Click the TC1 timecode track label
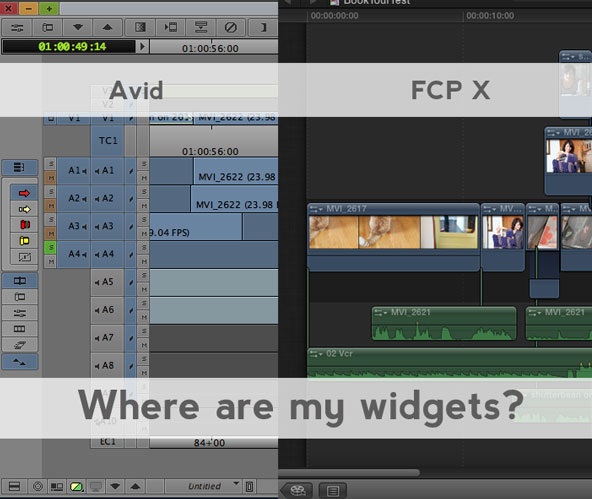This screenshot has height=499, width=592. (108, 141)
